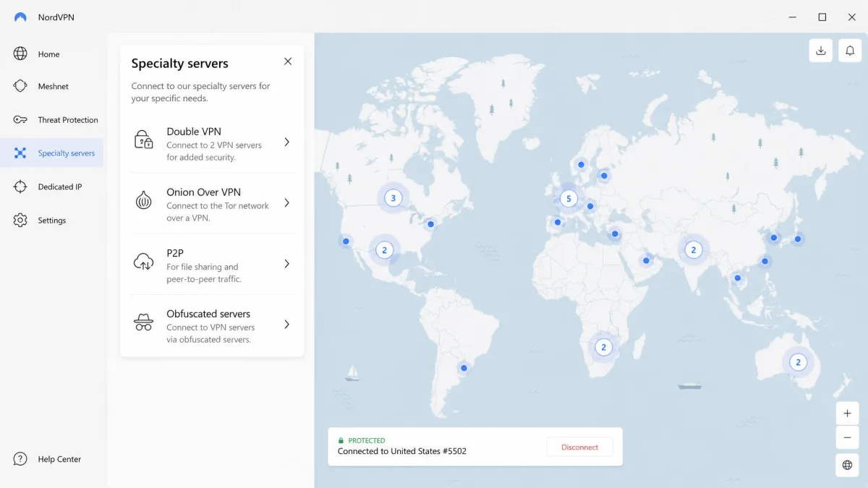868x488 pixels.
Task: Select the Meshnet menu label
Action: point(53,87)
